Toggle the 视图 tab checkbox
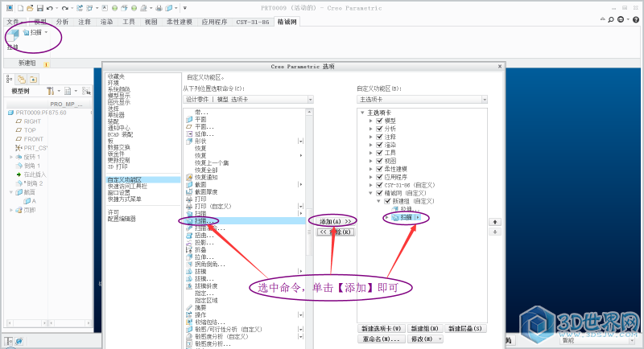 click(379, 161)
